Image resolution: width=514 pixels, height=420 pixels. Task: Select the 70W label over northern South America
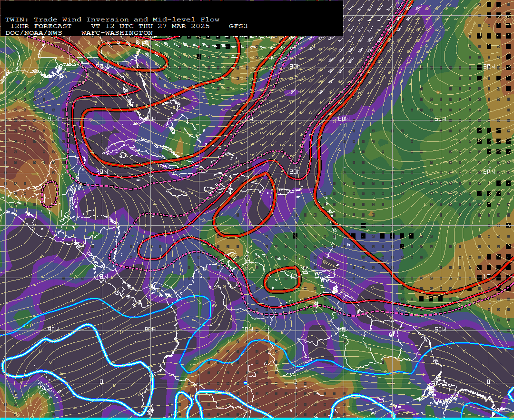pyautogui.click(x=247, y=329)
